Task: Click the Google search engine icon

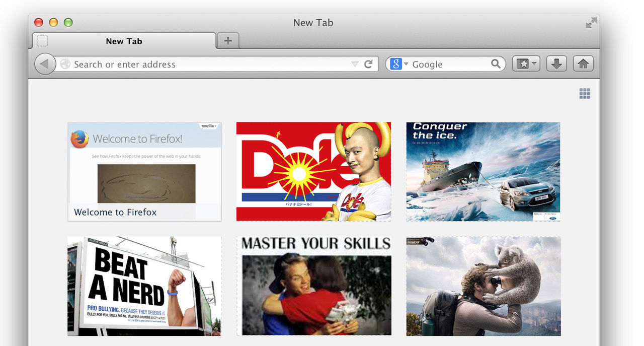Action: coord(395,64)
